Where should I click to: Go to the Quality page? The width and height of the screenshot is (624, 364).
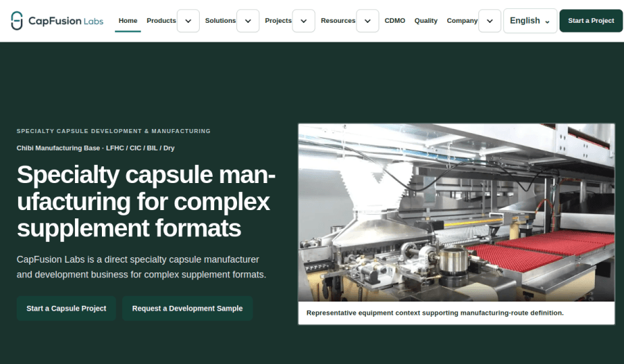point(426,21)
